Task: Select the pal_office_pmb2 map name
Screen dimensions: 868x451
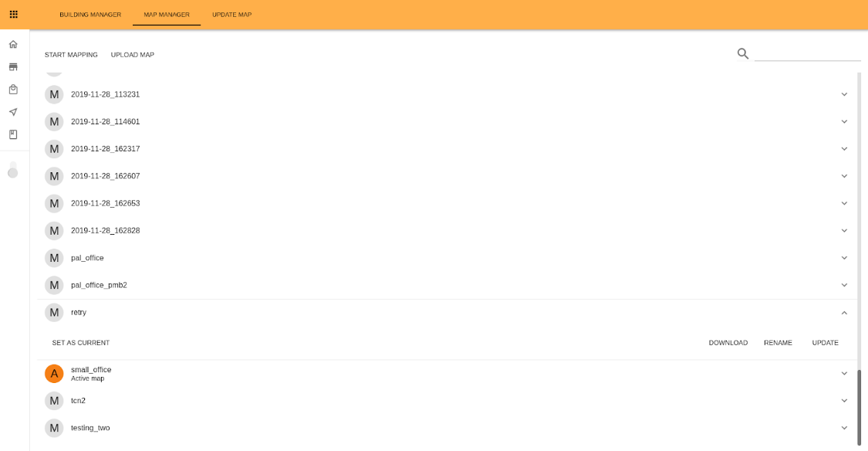Action: click(x=99, y=285)
